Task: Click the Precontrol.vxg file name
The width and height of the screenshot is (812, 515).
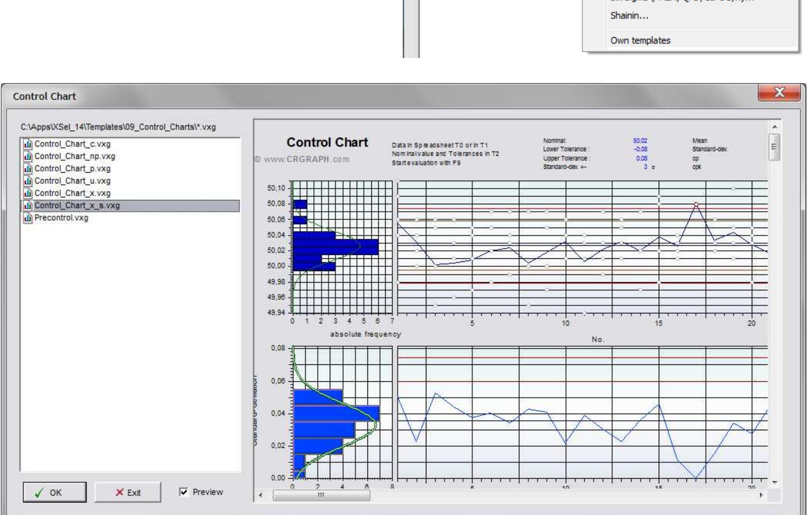Action: (x=61, y=218)
